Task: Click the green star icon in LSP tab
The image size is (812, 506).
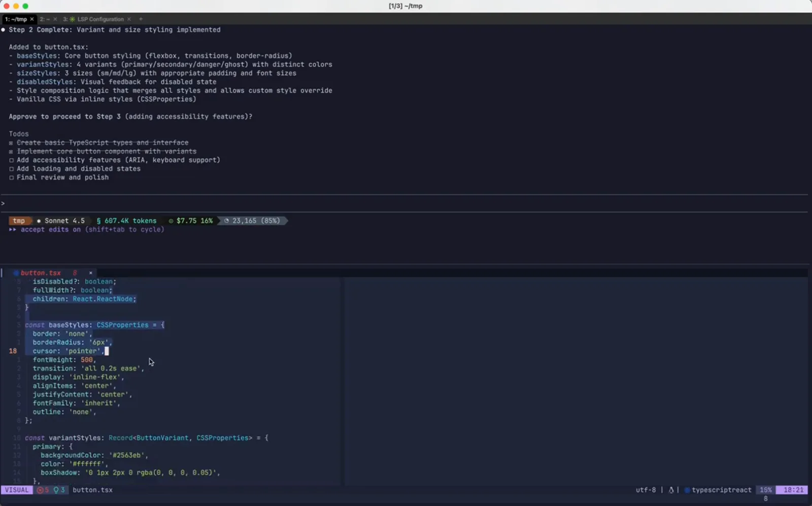Action: [72, 19]
